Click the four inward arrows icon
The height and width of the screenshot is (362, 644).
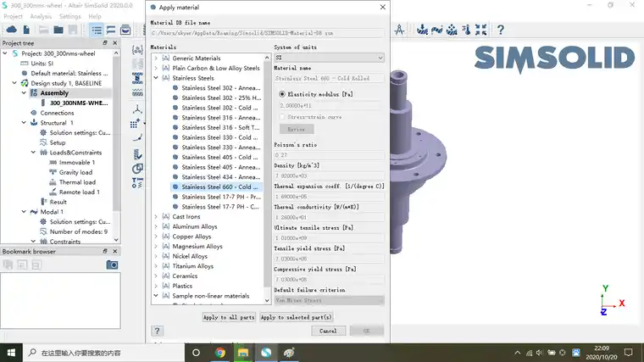481,30
